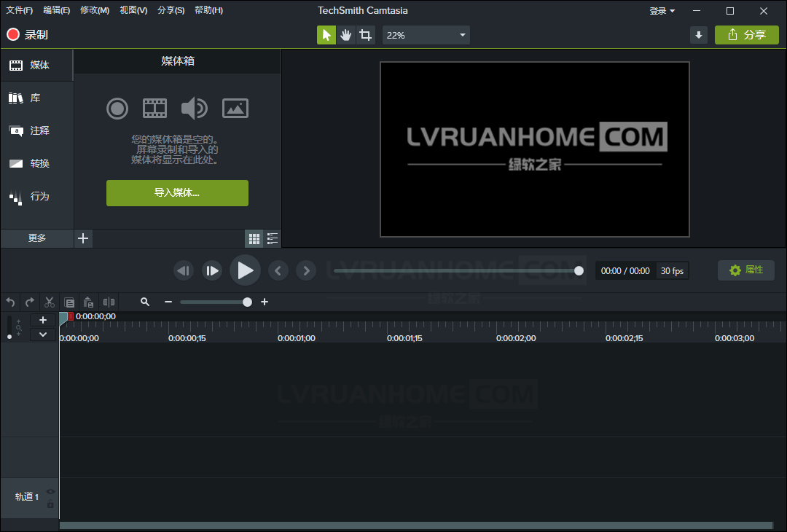Click the timeline zoom slider handle
Screen dimensions: 787x532
click(248, 302)
